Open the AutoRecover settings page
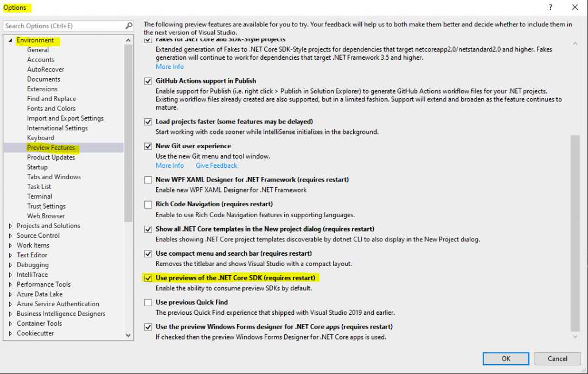The image size is (588, 374). click(x=45, y=70)
